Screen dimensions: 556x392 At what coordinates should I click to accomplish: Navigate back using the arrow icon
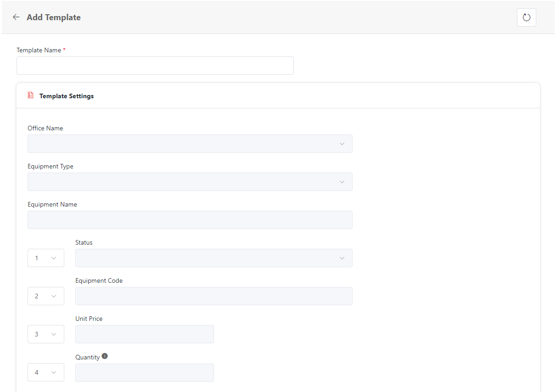16,17
